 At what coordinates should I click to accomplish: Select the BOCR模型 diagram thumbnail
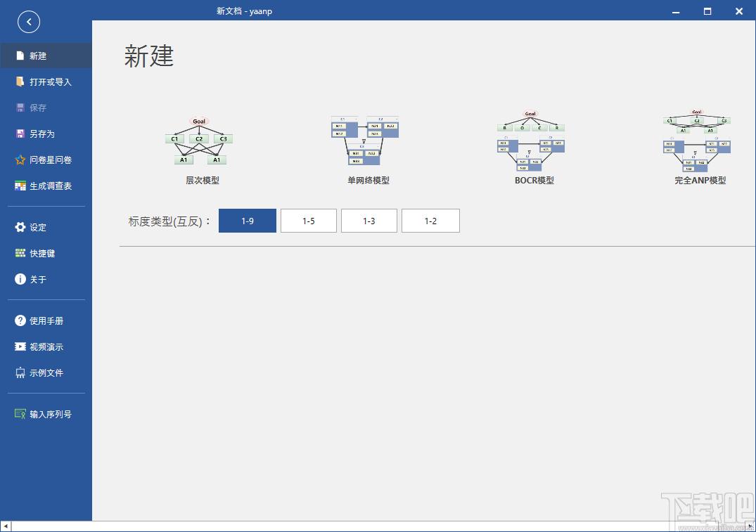(x=531, y=141)
